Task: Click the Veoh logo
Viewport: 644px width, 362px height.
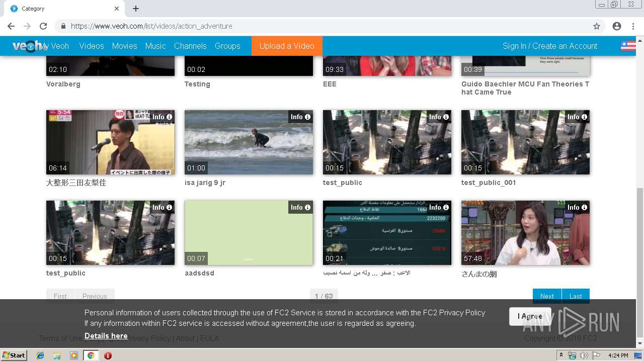Action: [26, 46]
